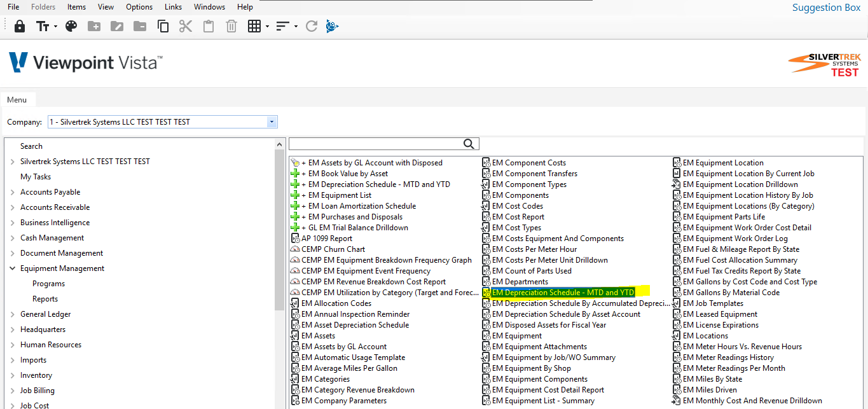Screen dimensions: 868x409
Task: Expand the Cash Management folder
Action: pyautogui.click(x=13, y=238)
